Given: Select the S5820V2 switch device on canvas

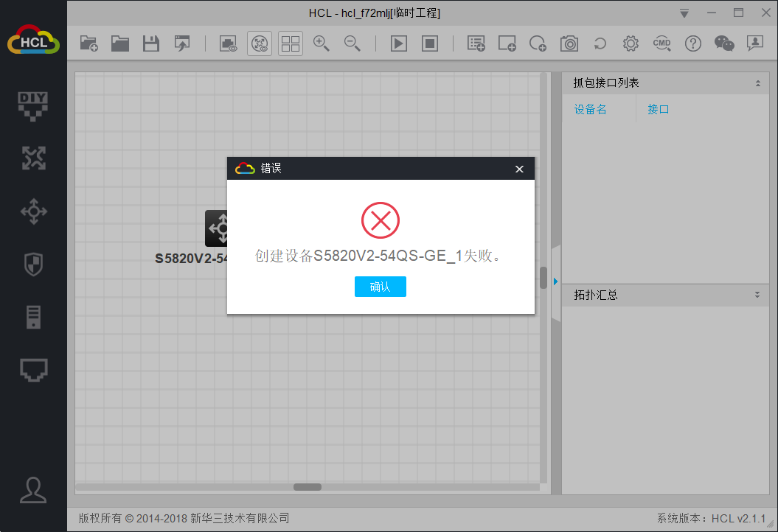Looking at the screenshot, I should pyautogui.click(x=216, y=228).
